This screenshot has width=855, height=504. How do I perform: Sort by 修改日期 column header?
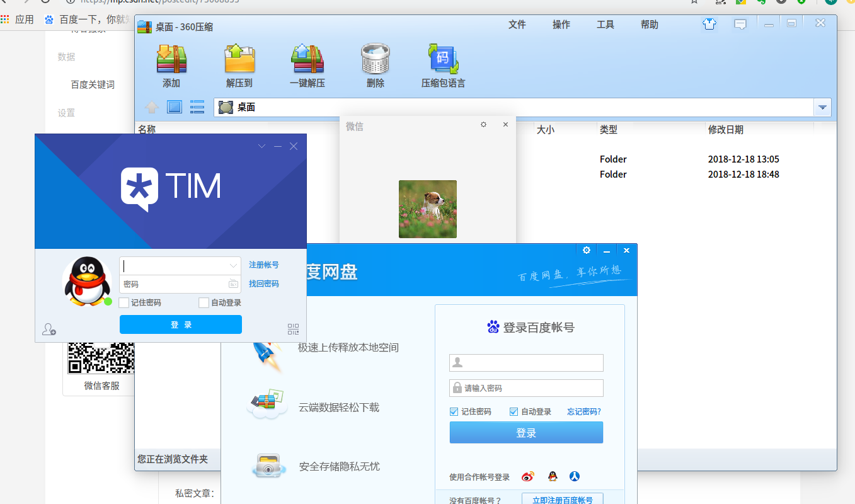point(726,130)
